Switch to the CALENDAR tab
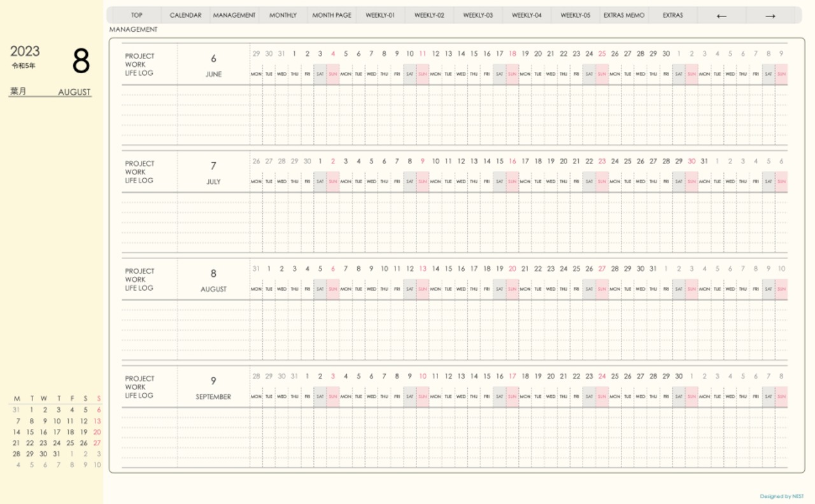Viewport: 815px width, 504px height. pos(186,15)
